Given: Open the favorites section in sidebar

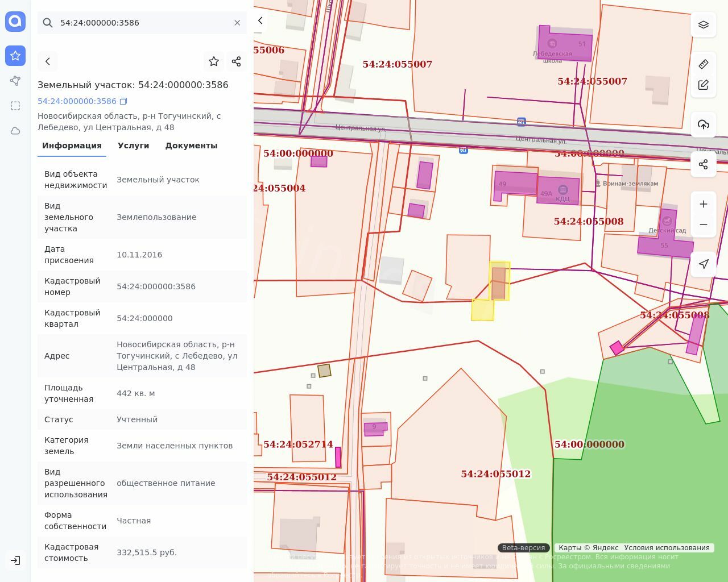Looking at the screenshot, I should coord(15,56).
